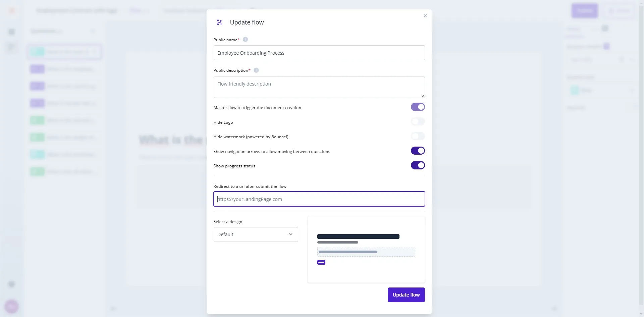Screen dimensions: 644x317
Task: Enable the Hide Logo toggle
Action: point(418,122)
